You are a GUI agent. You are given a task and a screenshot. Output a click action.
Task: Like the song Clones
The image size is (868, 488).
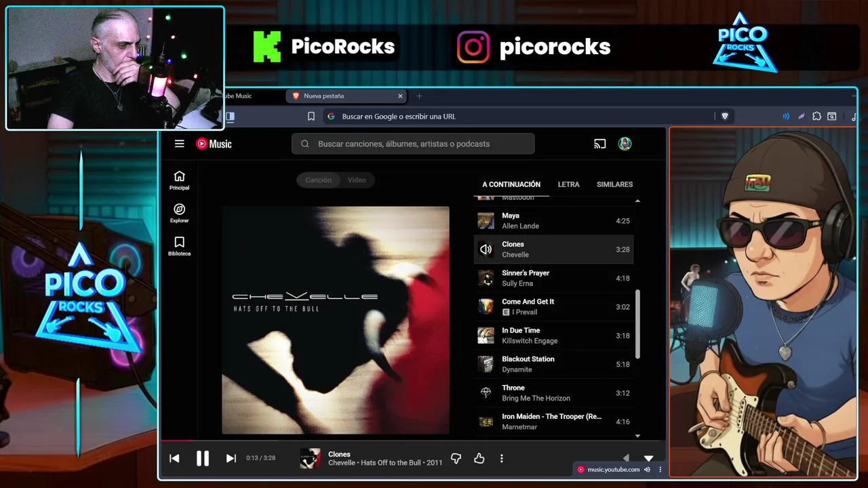479,458
